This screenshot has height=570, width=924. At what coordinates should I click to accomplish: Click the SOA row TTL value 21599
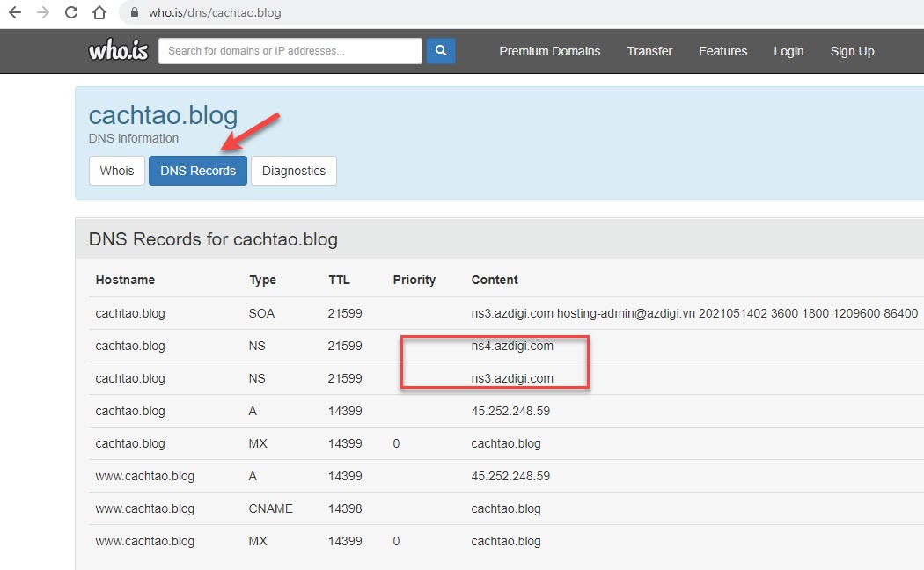tap(345, 313)
